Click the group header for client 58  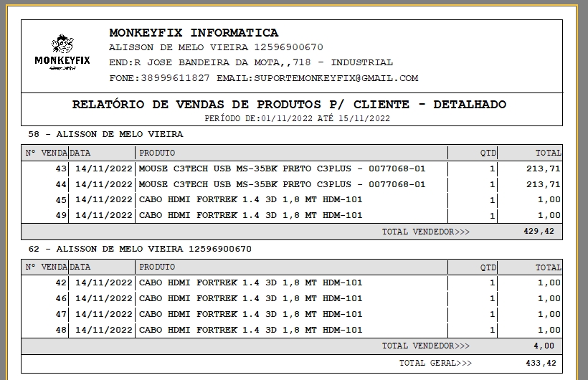tap(105, 134)
